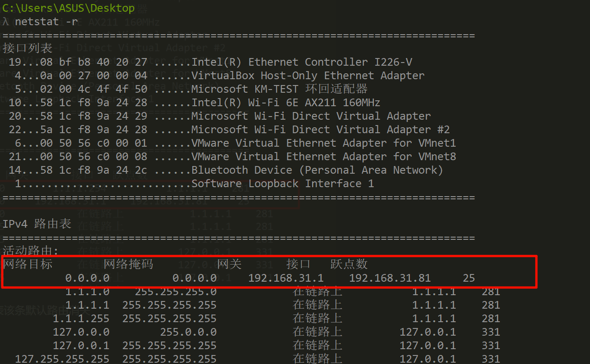Select Software Loopback Interface 1 entry

click(283, 184)
